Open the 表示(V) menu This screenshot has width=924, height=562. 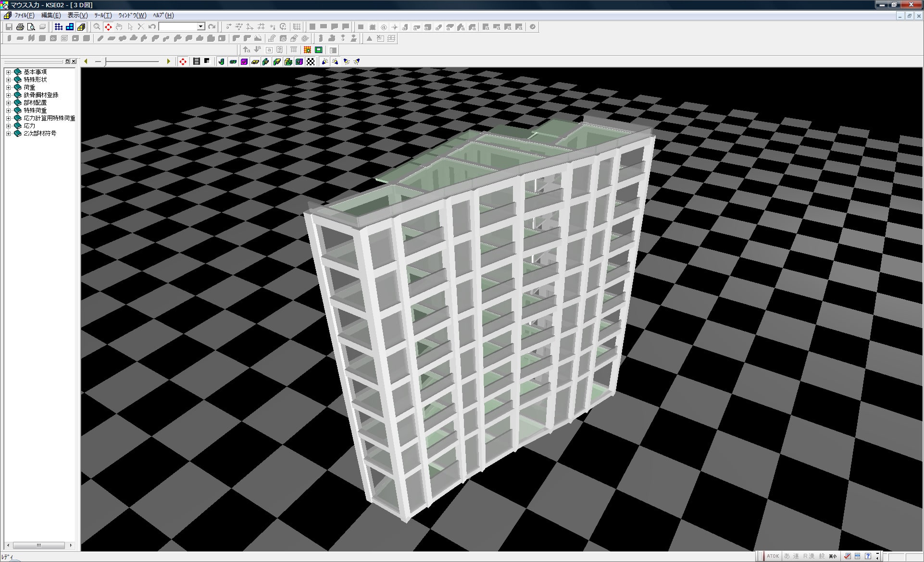point(77,15)
